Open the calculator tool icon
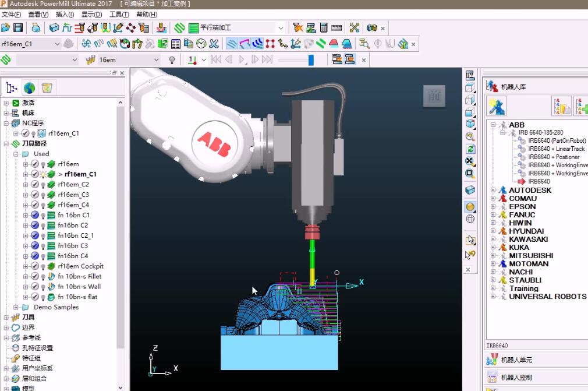The height and width of the screenshot is (391, 588). click(324, 28)
